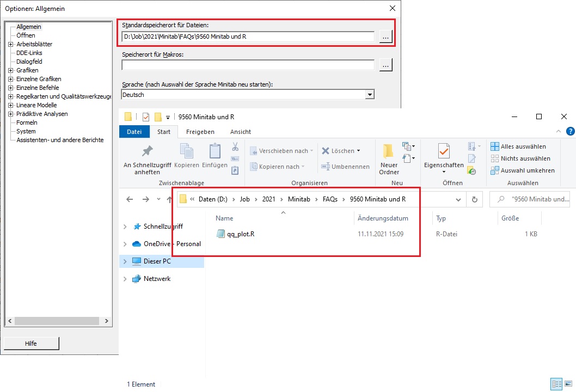Browse for Speicherort für Makros ... button
The image size is (576, 392).
click(x=385, y=65)
